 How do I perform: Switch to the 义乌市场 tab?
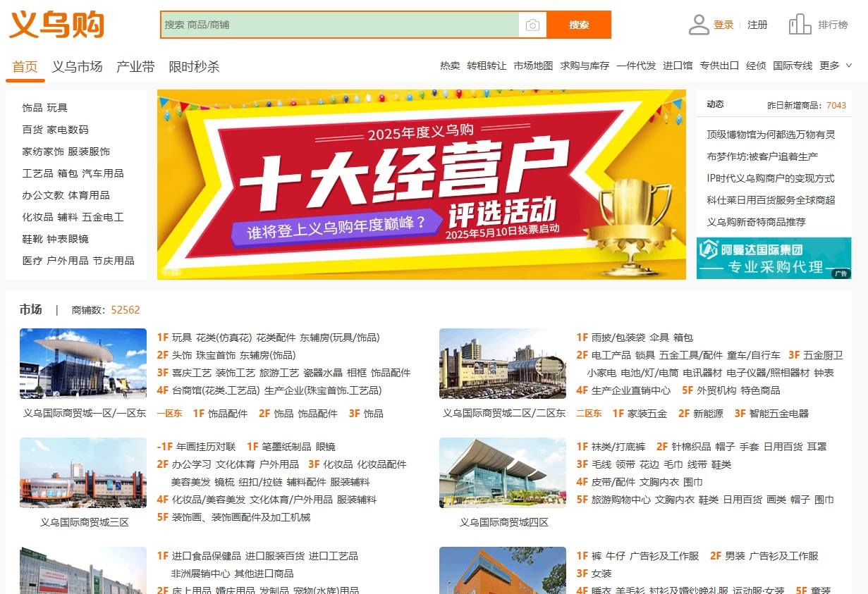tap(77, 67)
